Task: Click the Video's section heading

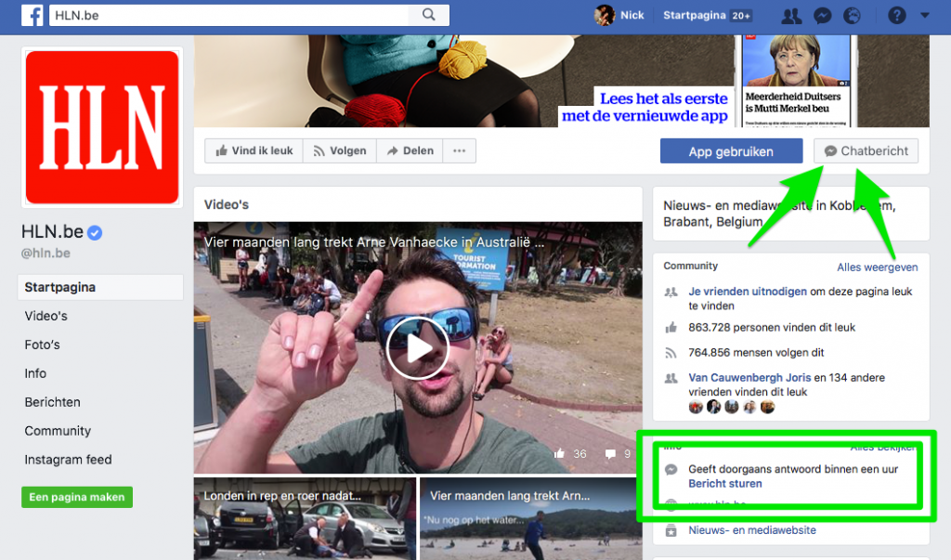Action: pos(227,204)
